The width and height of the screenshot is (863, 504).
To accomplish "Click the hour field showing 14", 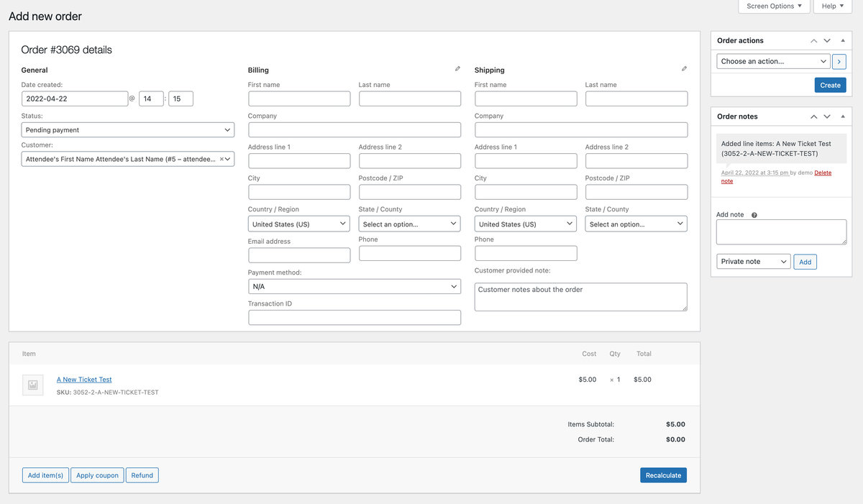I will pyautogui.click(x=151, y=98).
